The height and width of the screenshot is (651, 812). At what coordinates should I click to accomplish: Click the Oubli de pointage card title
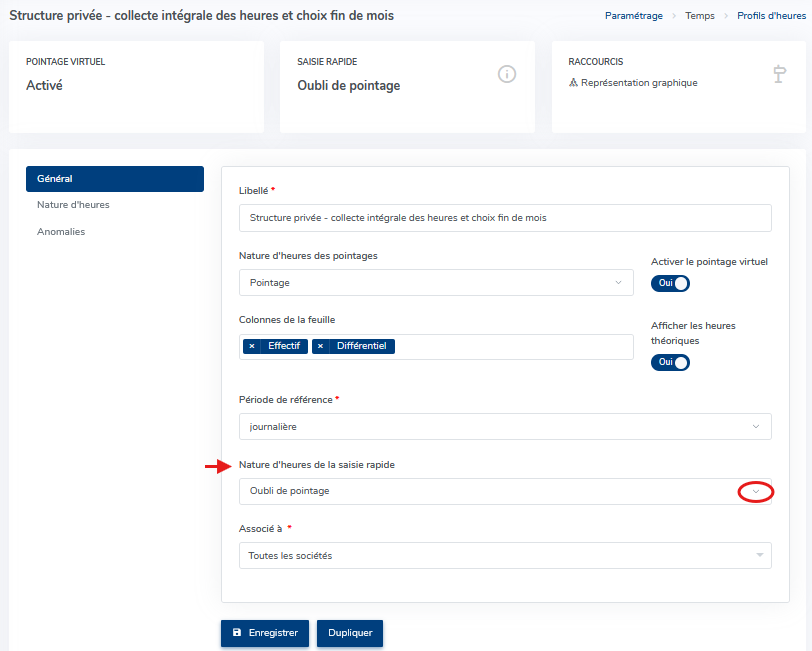pyautogui.click(x=349, y=85)
